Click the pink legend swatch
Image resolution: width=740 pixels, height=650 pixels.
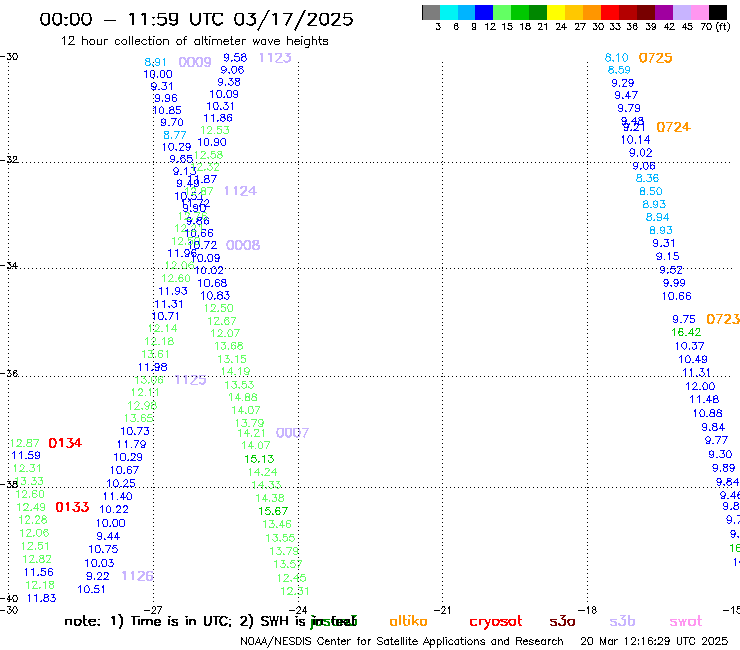[700, 12]
